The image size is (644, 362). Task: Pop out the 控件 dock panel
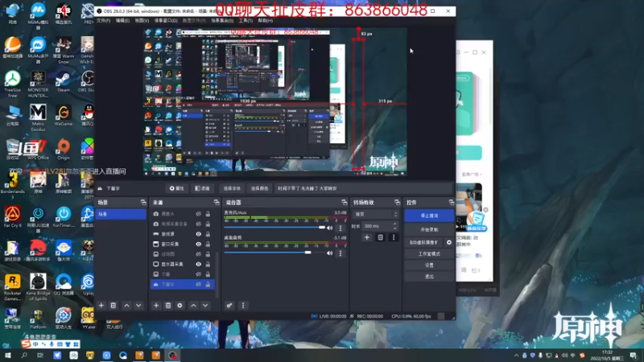click(452, 203)
